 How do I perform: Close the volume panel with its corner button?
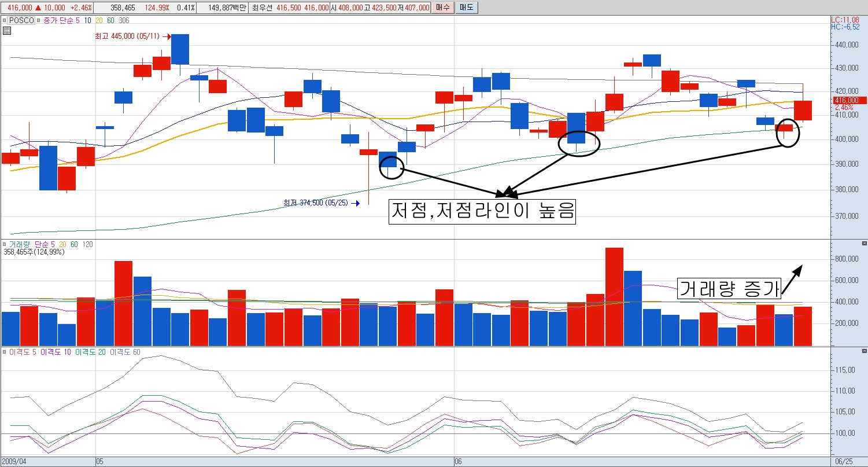coord(865,243)
